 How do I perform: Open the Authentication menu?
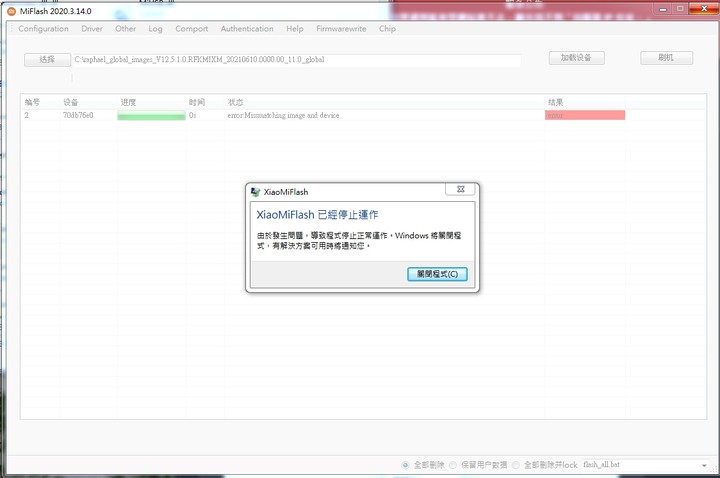pos(247,28)
